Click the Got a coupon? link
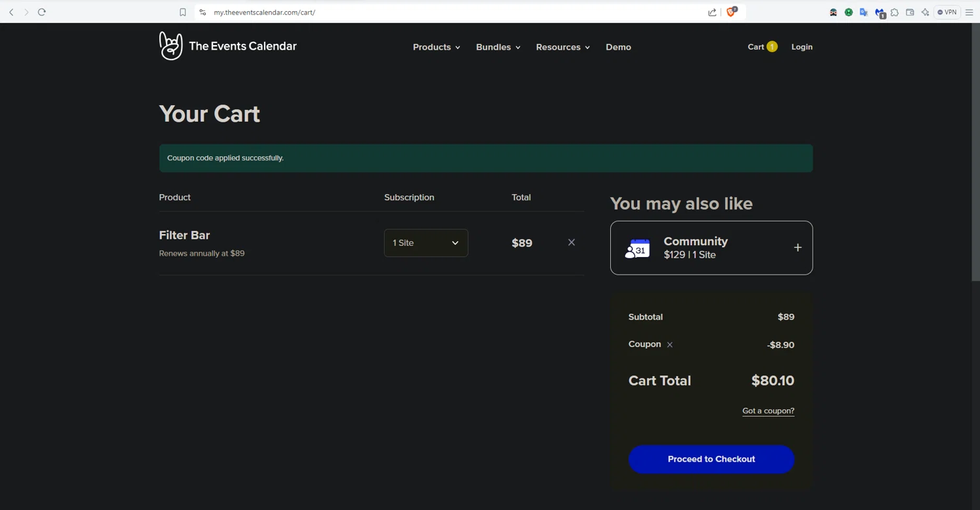 [x=768, y=411]
